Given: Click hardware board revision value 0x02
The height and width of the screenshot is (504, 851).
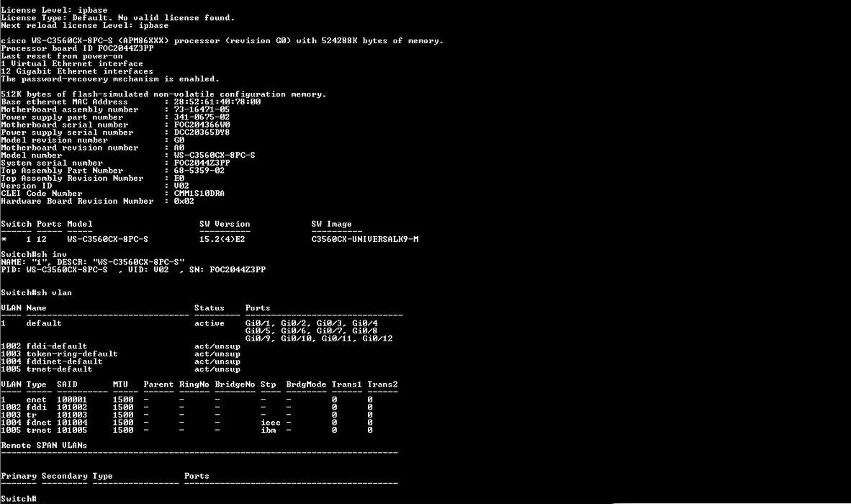Looking at the screenshot, I should pyautogui.click(x=184, y=201).
